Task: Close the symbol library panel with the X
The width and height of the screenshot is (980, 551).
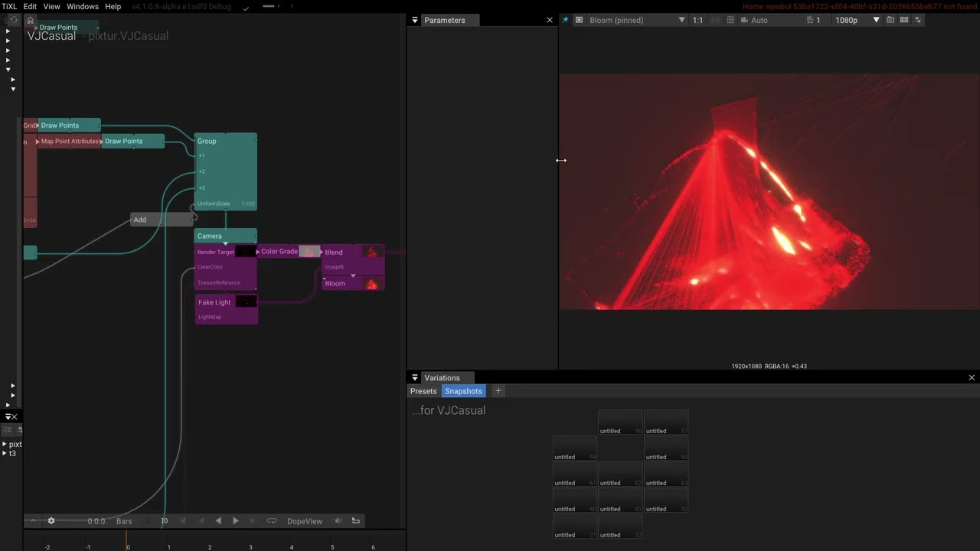Action: (x=14, y=417)
